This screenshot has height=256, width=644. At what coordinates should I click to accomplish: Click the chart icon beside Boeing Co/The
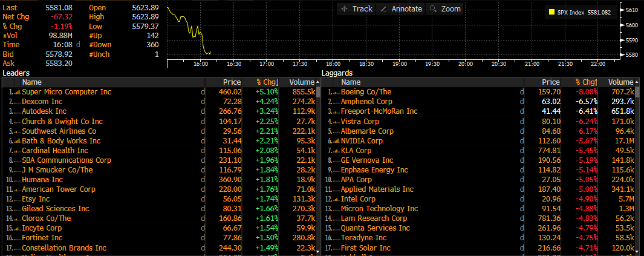tap(336, 92)
